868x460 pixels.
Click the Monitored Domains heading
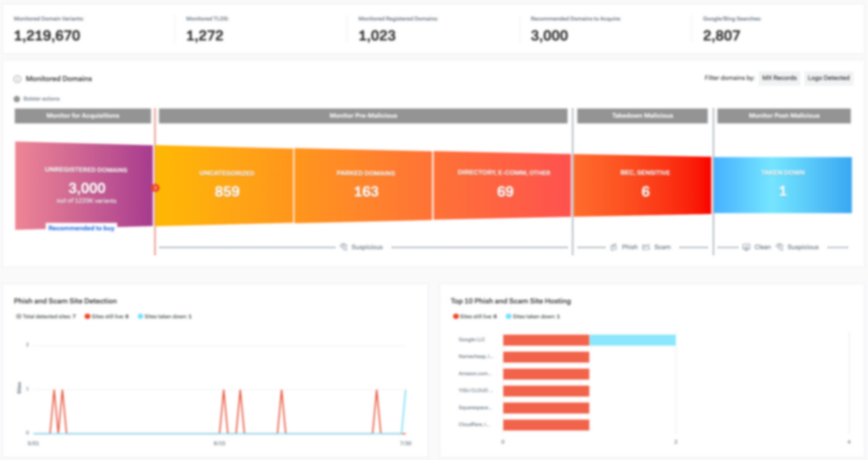[x=59, y=79]
